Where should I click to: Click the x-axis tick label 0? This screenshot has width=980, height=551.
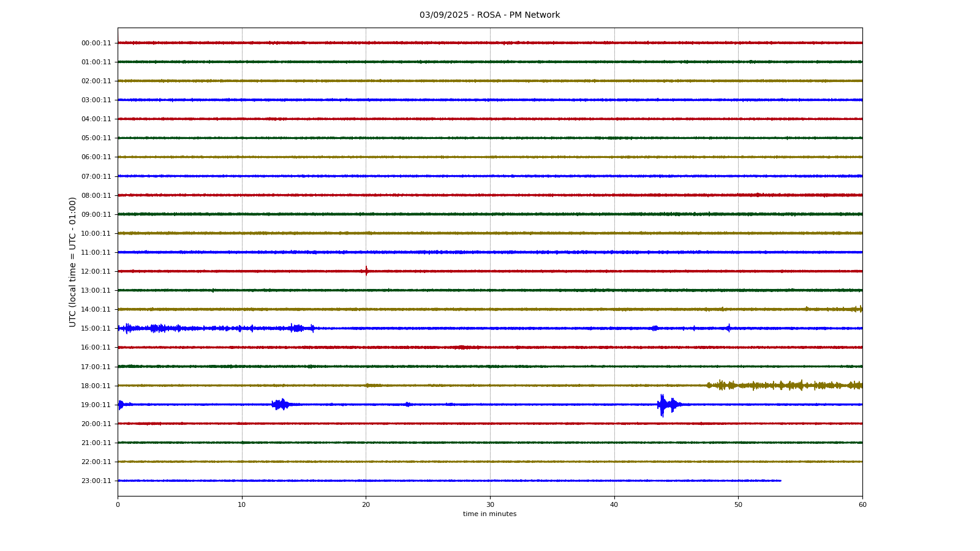(x=118, y=504)
